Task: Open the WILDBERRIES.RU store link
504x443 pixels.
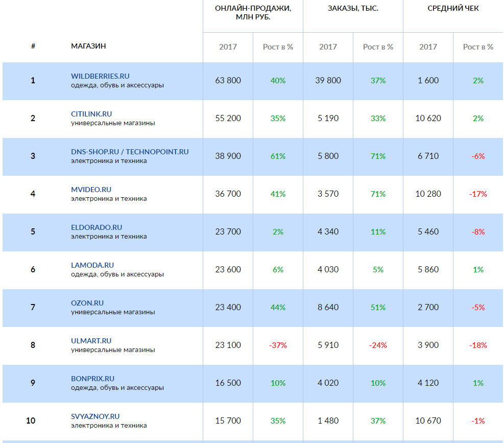Action: (x=100, y=76)
